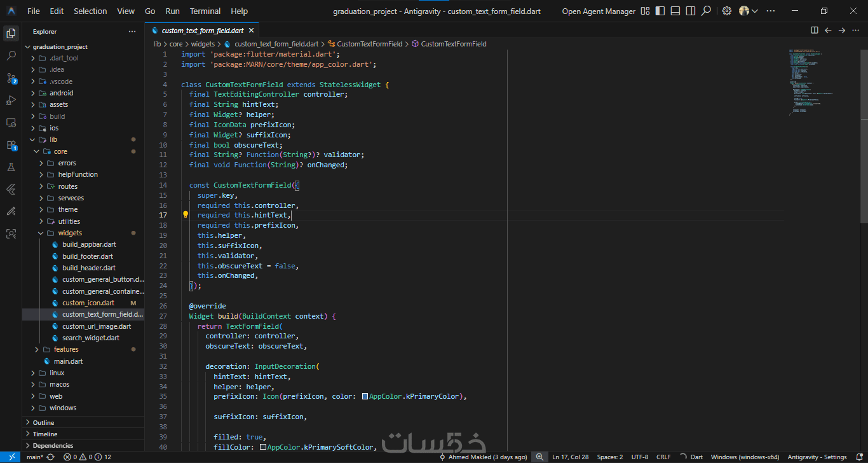Open settings via the title bar gear icon
868x463 pixels.
click(727, 11)
